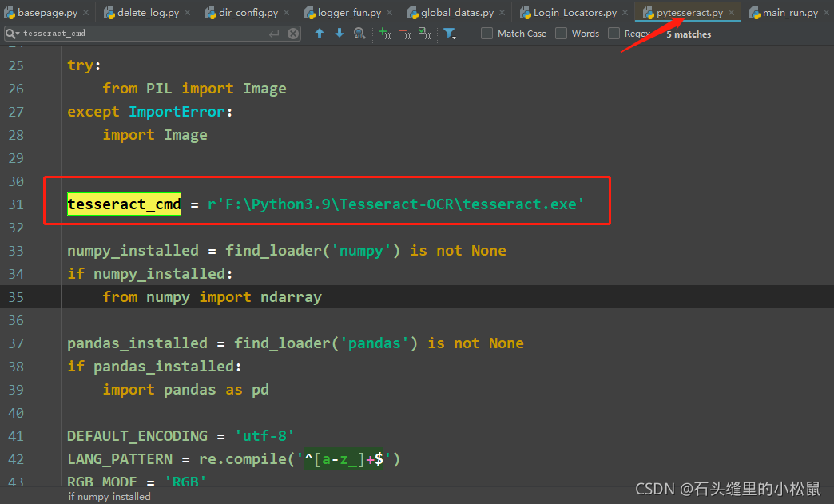Click 'numpy_installed' on line 33
Image resolution: width=834 pixels, height=504 pixels.
tap(133, 251)
